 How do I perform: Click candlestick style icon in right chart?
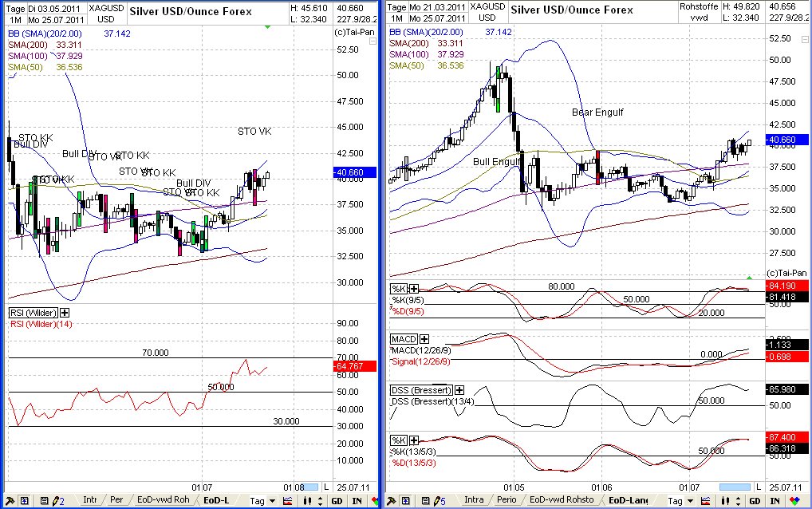[726, 501]
